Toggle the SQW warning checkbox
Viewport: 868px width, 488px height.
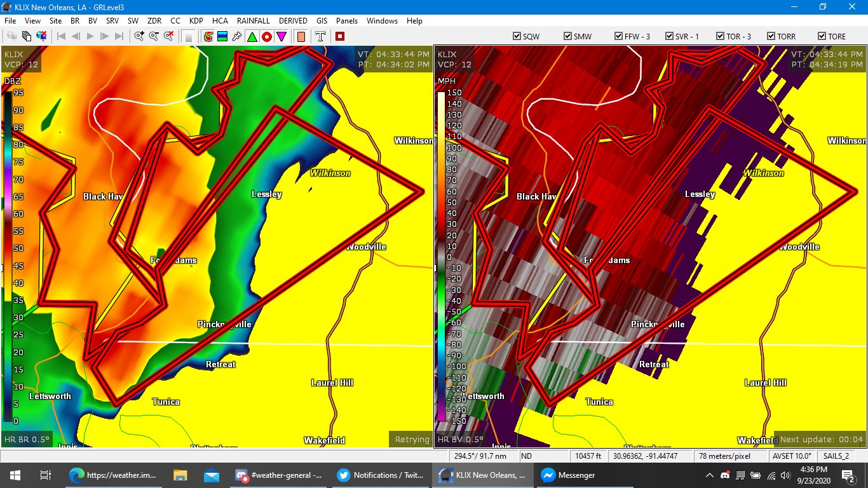(x=517, y=36)
